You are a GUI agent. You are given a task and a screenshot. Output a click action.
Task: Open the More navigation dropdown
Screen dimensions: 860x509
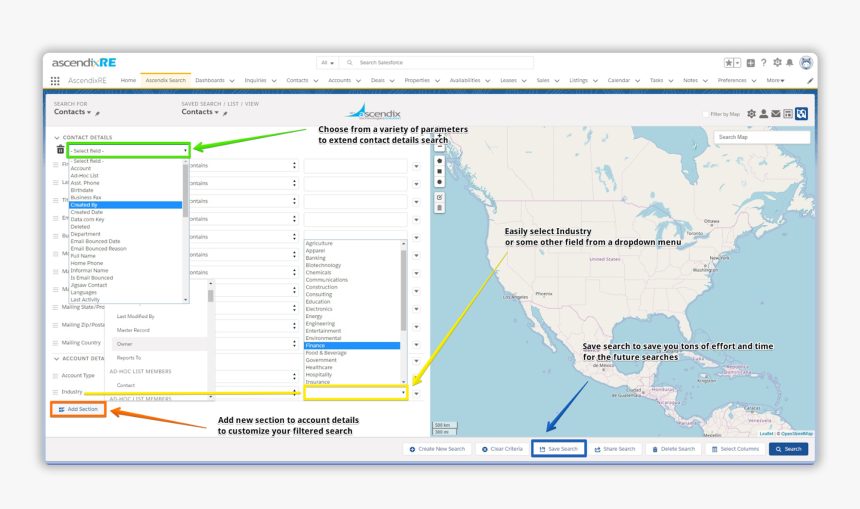coord(776,81)
